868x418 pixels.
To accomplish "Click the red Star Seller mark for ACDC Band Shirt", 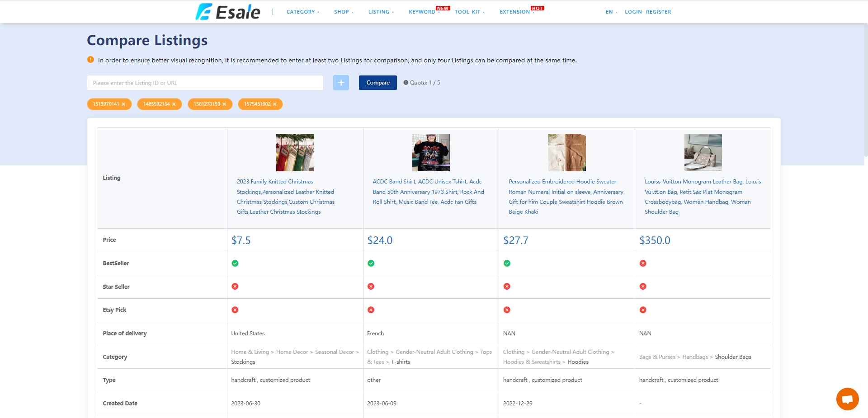I will coord(371,286).
